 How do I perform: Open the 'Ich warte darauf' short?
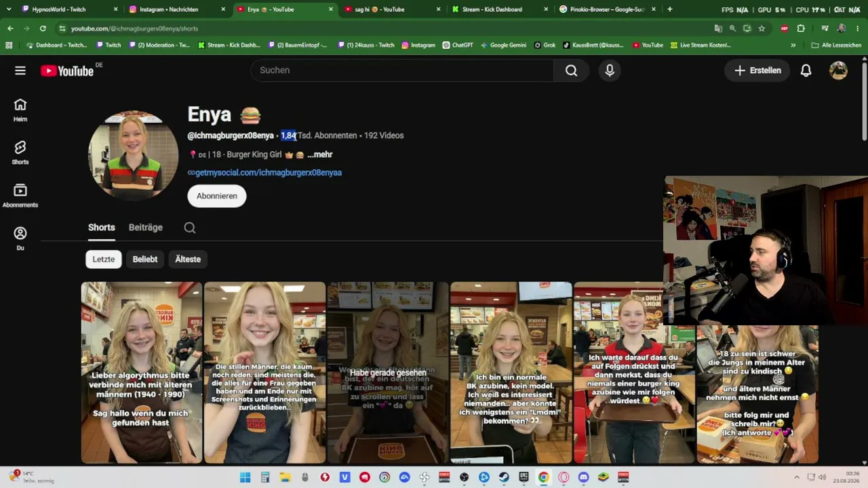click(x=634, y=373)
